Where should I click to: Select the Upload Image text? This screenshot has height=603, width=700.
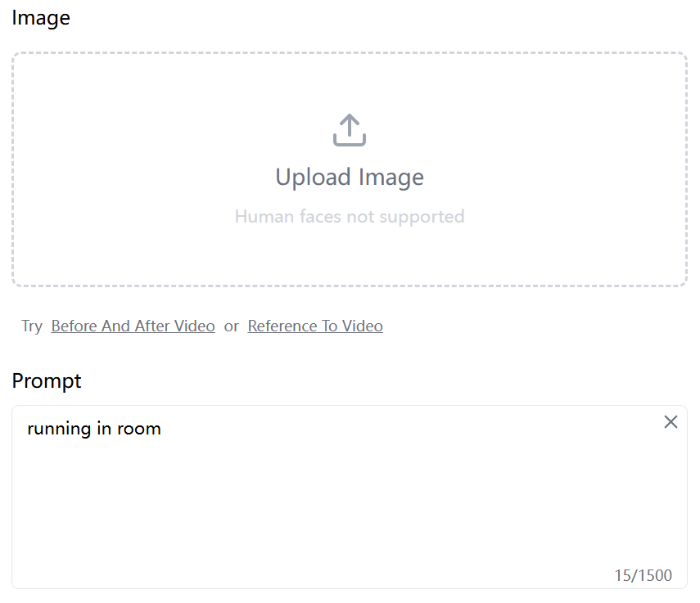tap(350, 177)
